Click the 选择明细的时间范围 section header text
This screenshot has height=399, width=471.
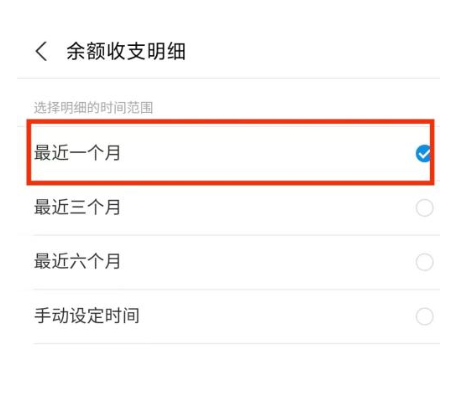(x=93, y=108)
